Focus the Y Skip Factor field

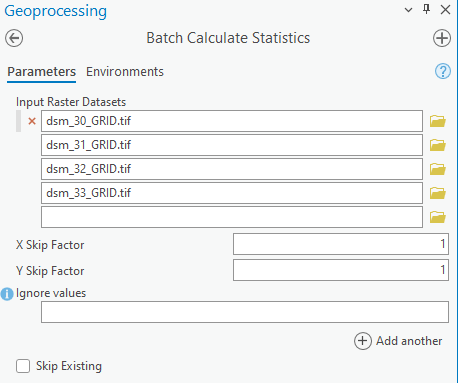(341, 270)
